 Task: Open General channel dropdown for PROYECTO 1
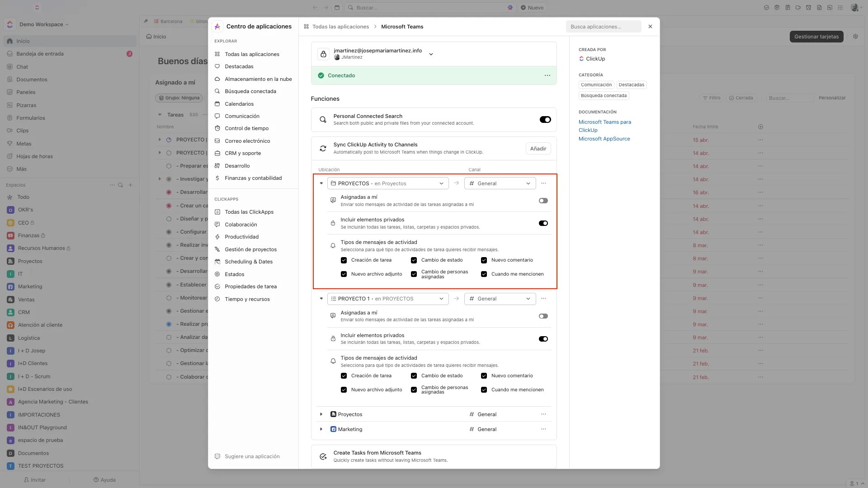point(500,299)
